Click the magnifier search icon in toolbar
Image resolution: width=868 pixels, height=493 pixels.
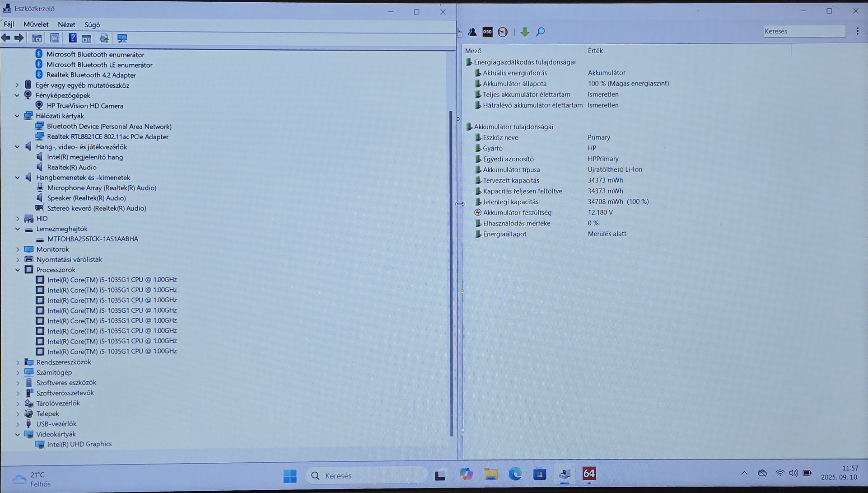point(540,32)
